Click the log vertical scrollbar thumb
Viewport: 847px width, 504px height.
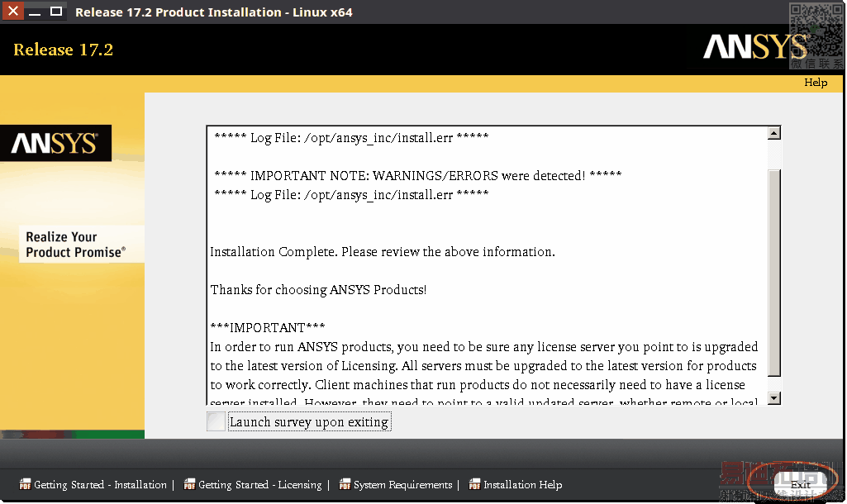pos(774,273)
